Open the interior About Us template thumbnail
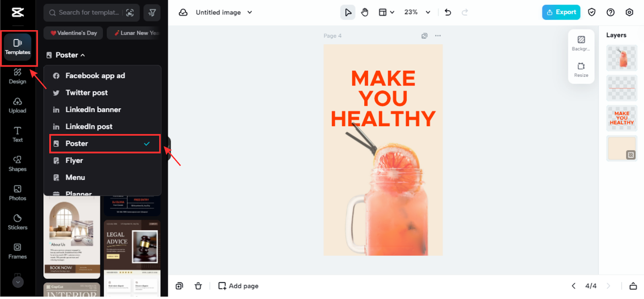644x299 pixels. pyautogui.click(x=72, y=237)
